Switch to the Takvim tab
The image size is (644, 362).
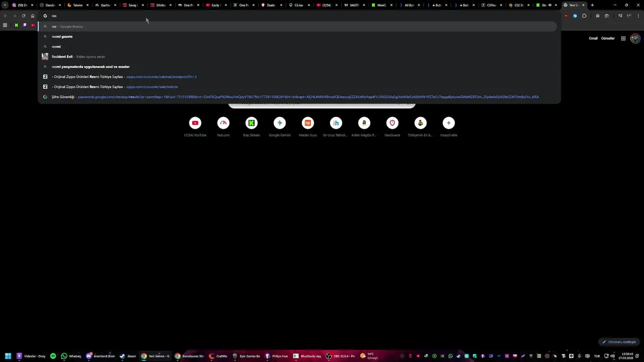tap(77, 5)
